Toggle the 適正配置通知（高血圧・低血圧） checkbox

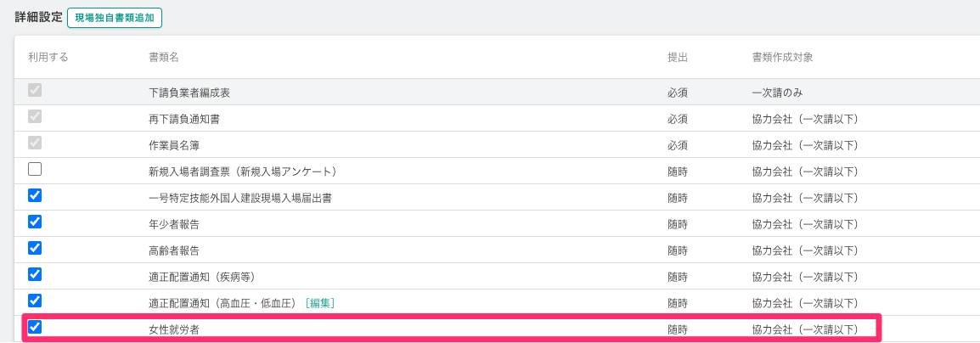[35, 301]
